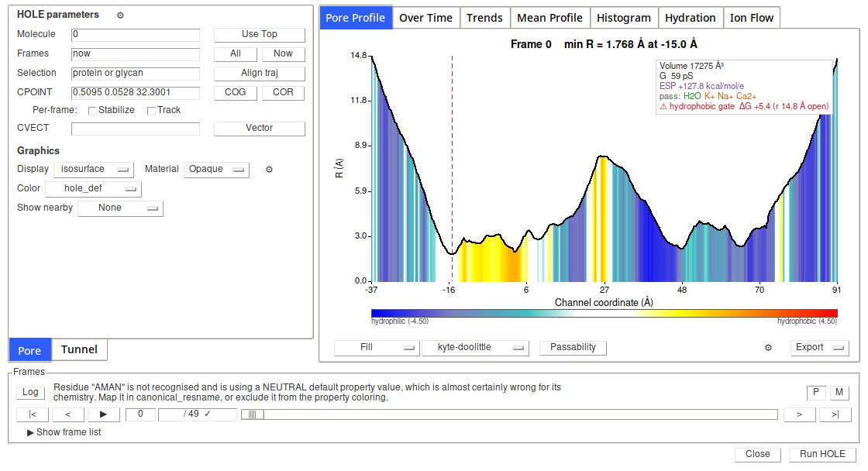Enable the Stabilize per-frame checkbox

(x=92, y=111)
